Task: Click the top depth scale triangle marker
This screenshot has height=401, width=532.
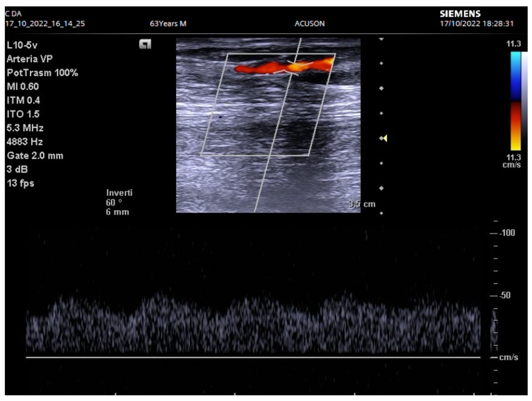Action: (381, 39)
